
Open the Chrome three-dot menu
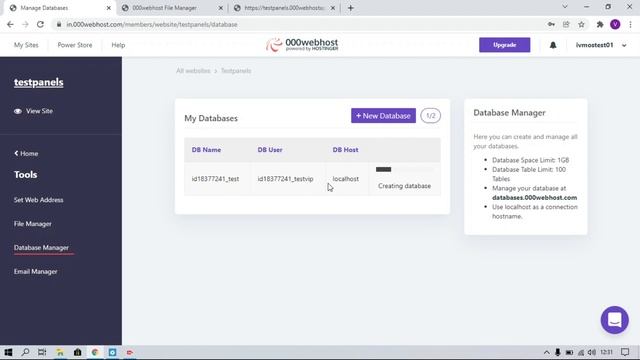point(631,24)
